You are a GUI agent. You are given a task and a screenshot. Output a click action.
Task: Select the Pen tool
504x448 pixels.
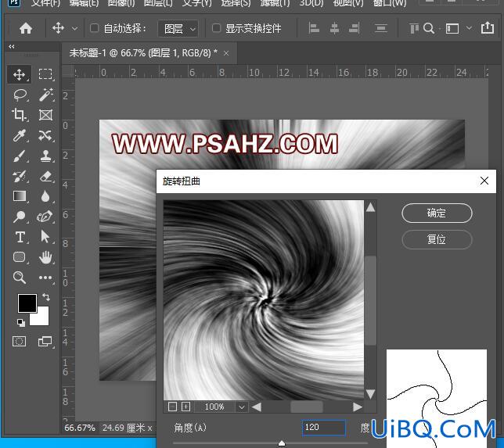coord(45,216)
